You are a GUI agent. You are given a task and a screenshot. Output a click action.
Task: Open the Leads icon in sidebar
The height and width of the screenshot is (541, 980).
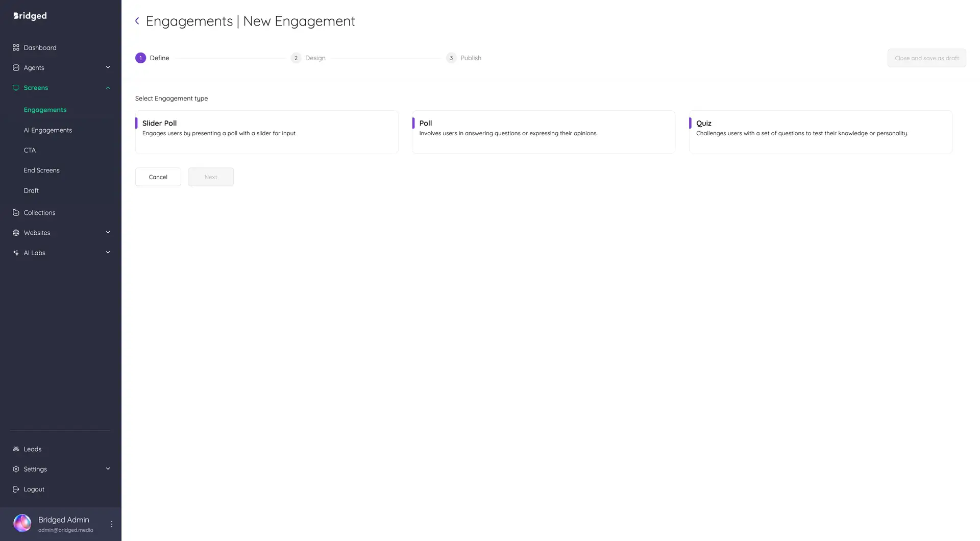point(16,449)
